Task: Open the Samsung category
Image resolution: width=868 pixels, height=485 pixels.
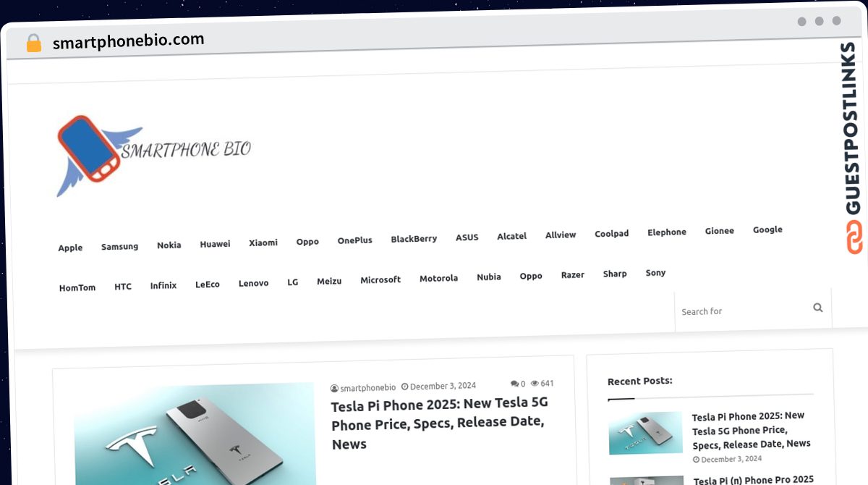Action: click(x=119, y=247)
